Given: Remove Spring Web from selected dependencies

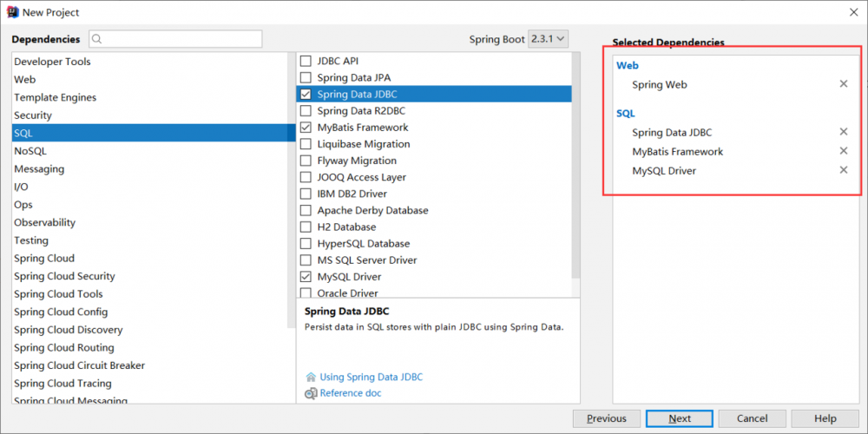Looking at the screenshot, I should click(x=843, y=84).
